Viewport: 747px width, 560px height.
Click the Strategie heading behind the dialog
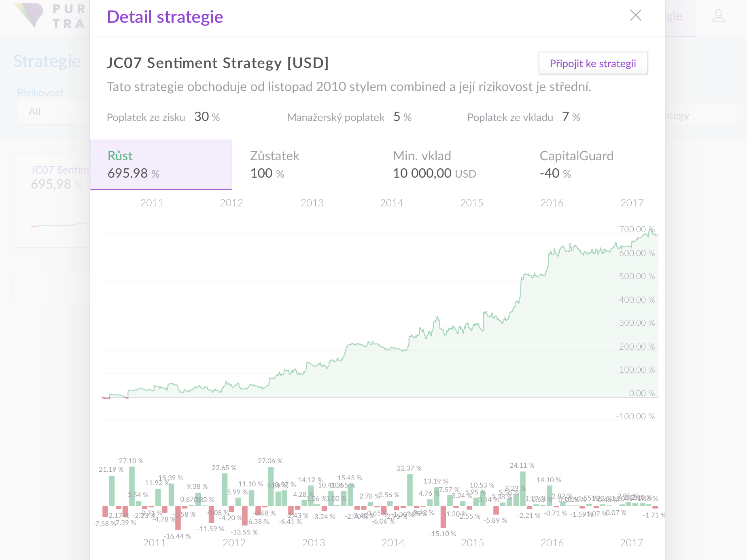tap(47, 61)
